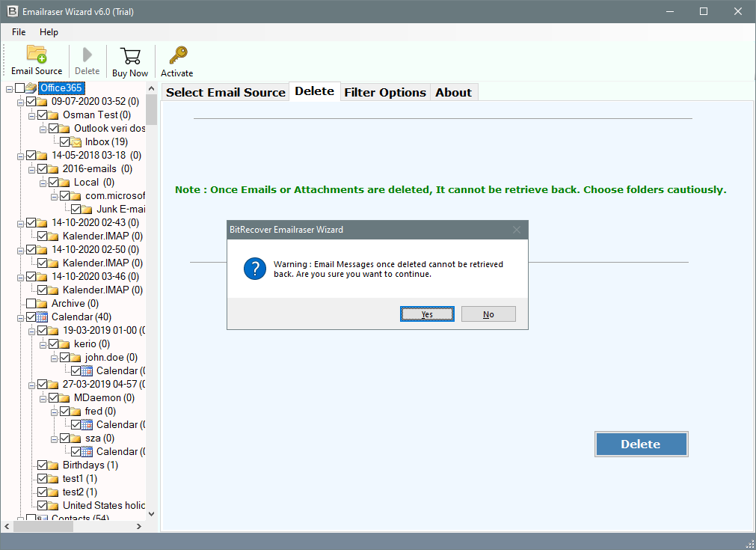Click folder icon beside 2016-emails (0)
The height and width of the screenshot is (550, 756).
pos(54,169)
